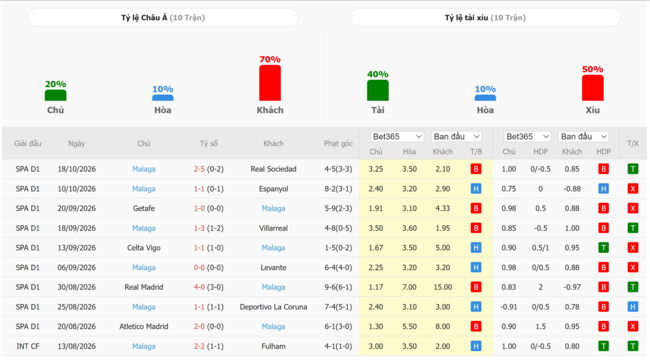Click the 15.00 away odds cell

point(443,287)
